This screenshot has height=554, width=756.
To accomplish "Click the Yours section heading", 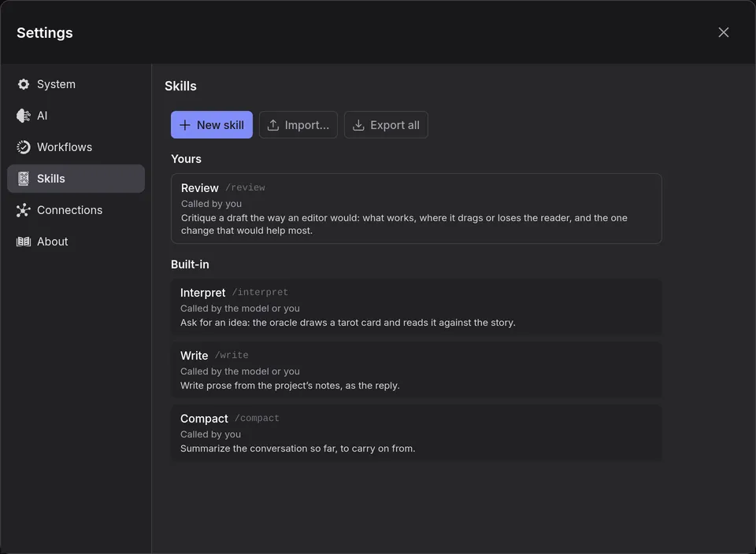I will [186, 159].
